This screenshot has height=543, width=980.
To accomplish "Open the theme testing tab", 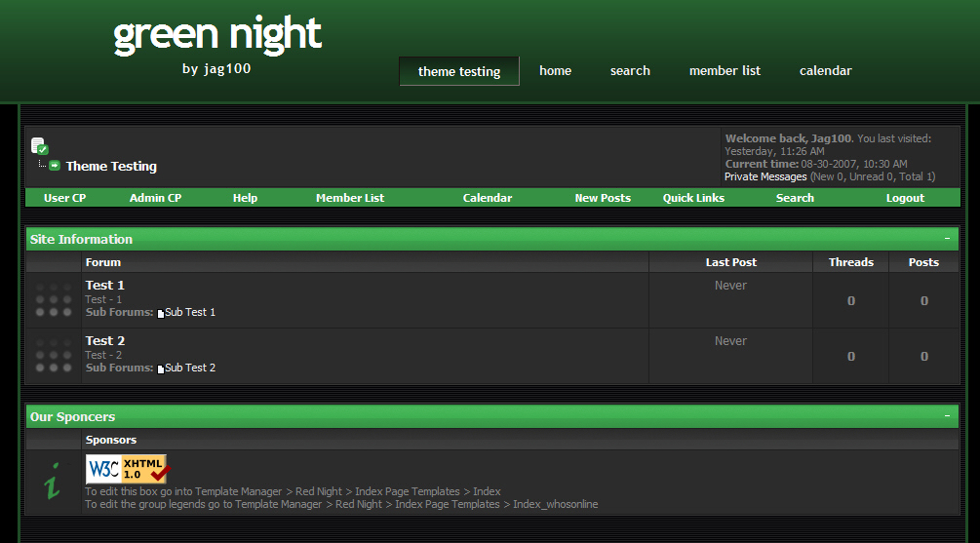I will click(459, 71).
